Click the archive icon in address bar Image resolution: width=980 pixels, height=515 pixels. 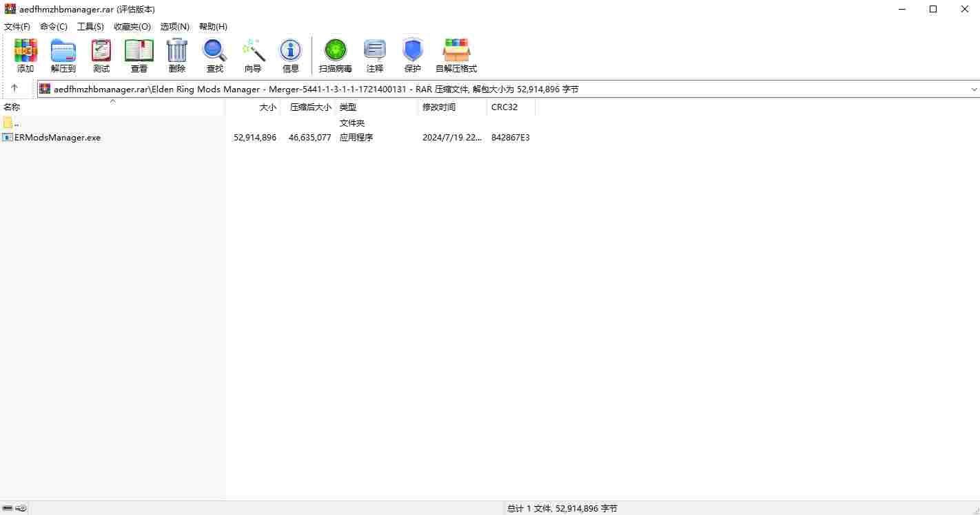[x=45, y=89]
